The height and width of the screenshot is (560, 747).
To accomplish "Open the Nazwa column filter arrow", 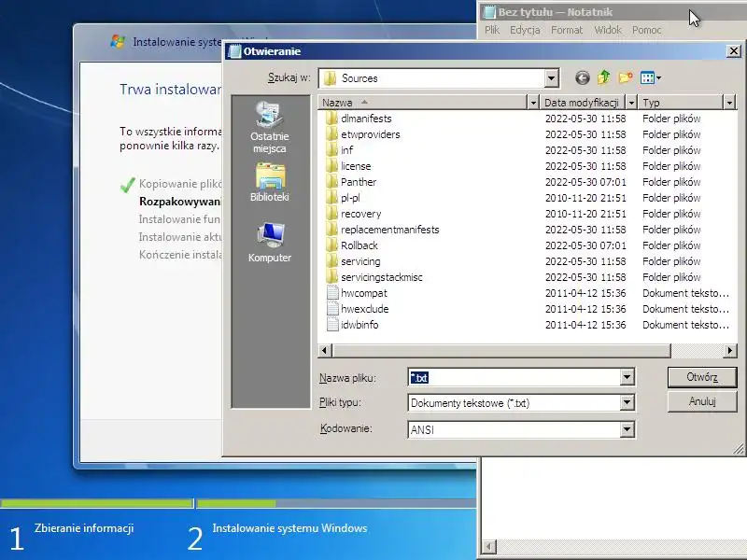I will pos(533,103).
